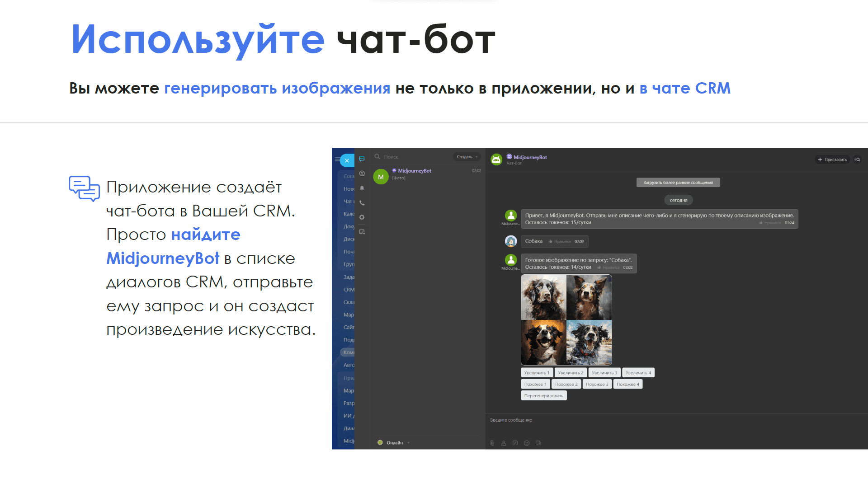Expand the Онлайн status dropdown
Viewport: 868px width, 488px height.
[x=394, y=443]
